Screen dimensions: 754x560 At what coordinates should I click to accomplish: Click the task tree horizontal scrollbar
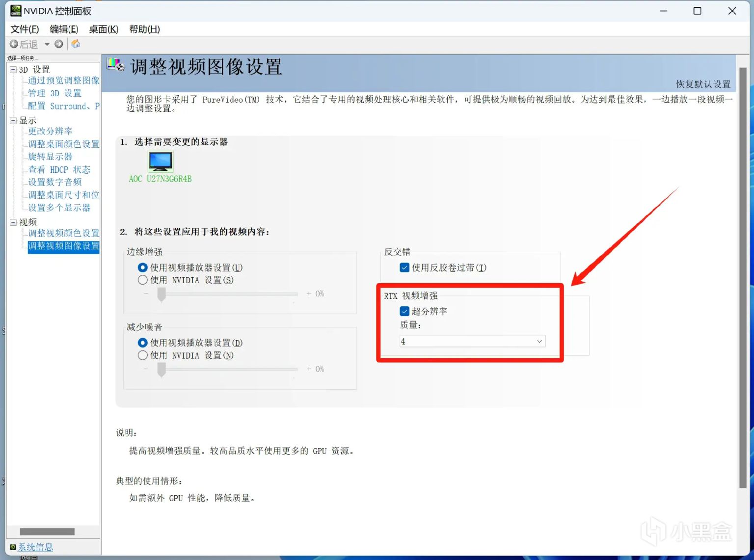point(47,532)
